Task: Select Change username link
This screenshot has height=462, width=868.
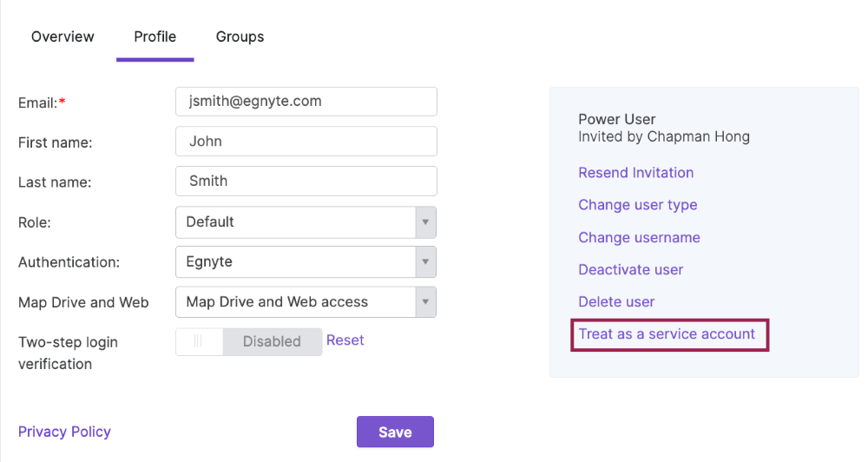Action: pyautogui.click(x=639, y=238)
